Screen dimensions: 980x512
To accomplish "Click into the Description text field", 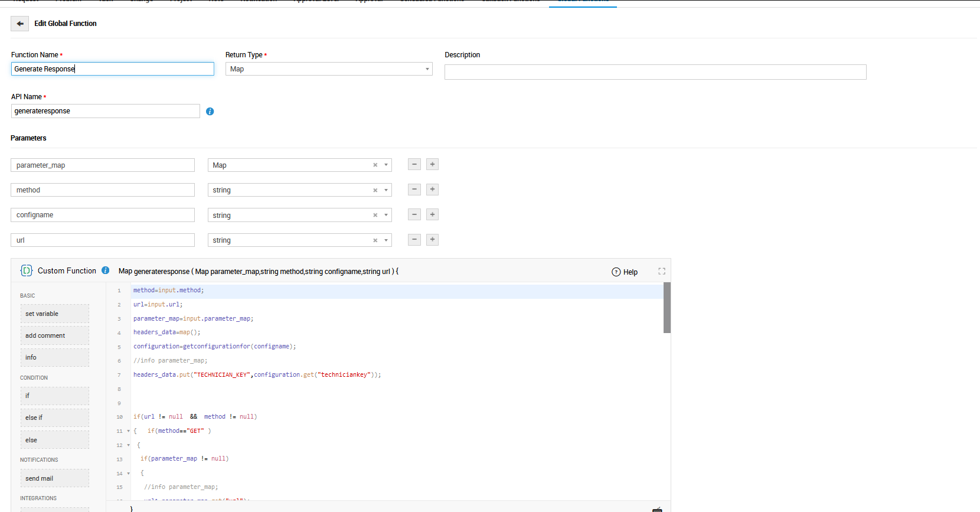I will [x=655, y=72].
